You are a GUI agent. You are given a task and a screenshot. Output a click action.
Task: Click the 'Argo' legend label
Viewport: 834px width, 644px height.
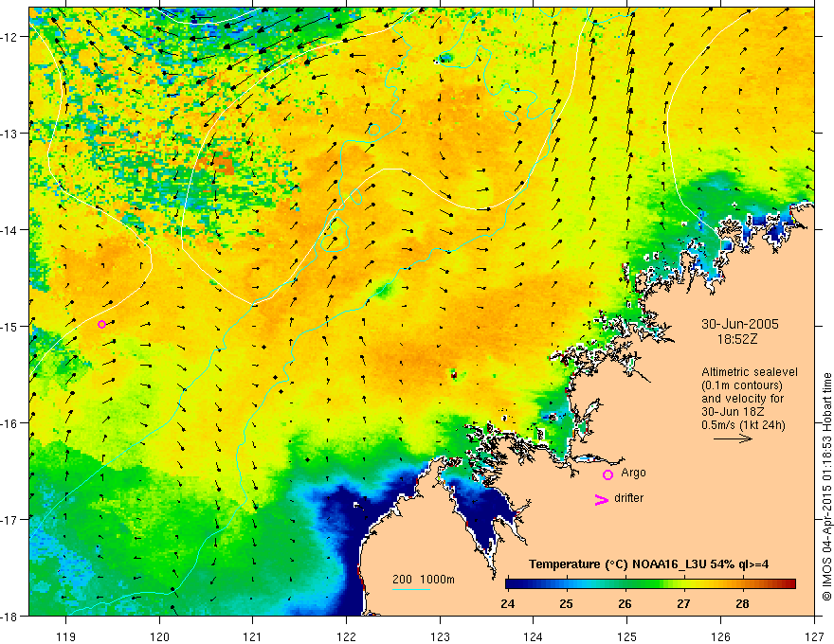[x=633, y=473]
